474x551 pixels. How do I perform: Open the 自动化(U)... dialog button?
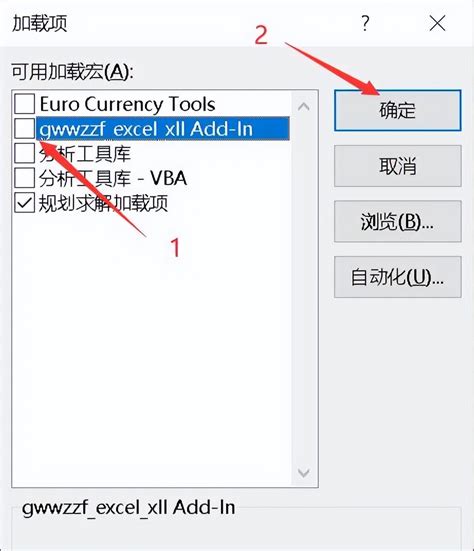(397, 277)
